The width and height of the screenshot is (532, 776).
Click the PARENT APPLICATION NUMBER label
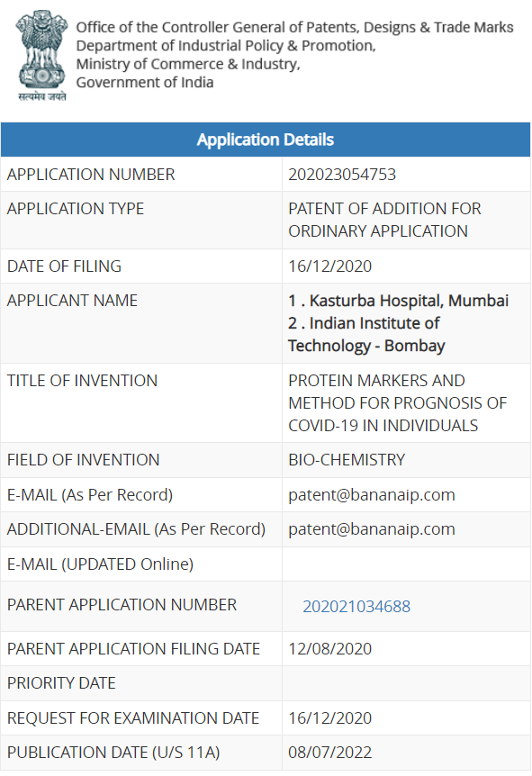click(122, 604)
